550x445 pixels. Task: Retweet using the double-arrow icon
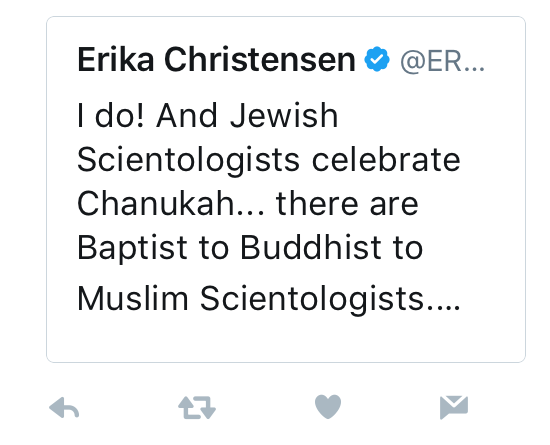(x=197, y=407)
